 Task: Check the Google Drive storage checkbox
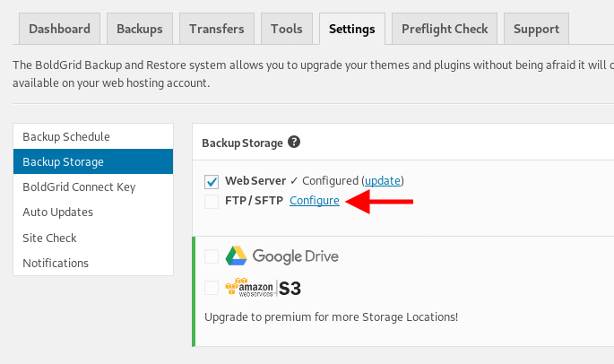212,256
